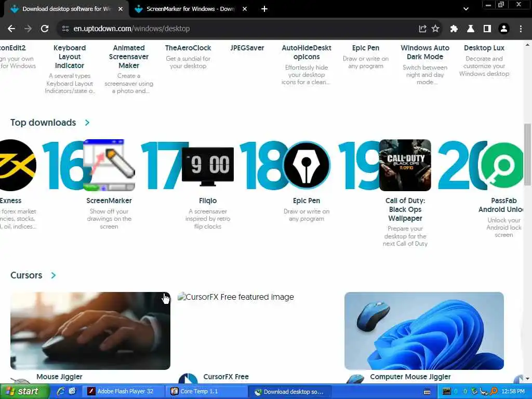This screenshot has height=399, width=532.
Task: Click the scrollbar down arrow
Action: (527, 378)
